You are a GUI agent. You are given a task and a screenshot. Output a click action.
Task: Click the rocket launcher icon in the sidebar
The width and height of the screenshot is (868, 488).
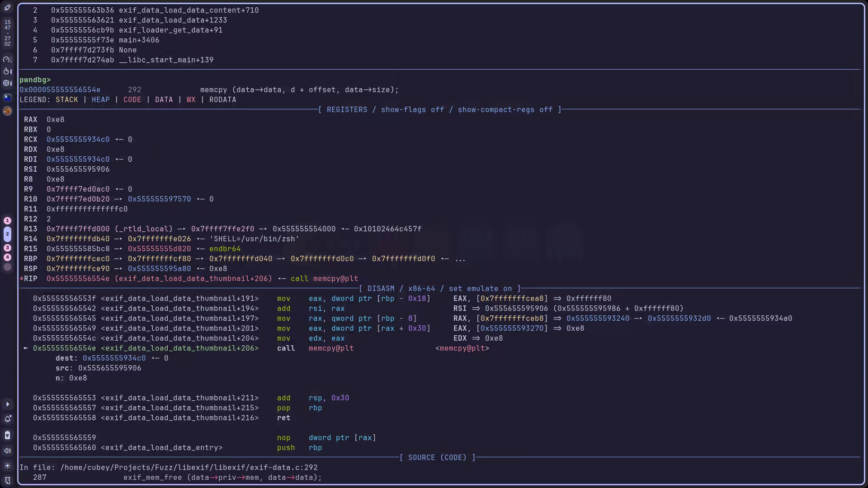click(x=7, y=8)
